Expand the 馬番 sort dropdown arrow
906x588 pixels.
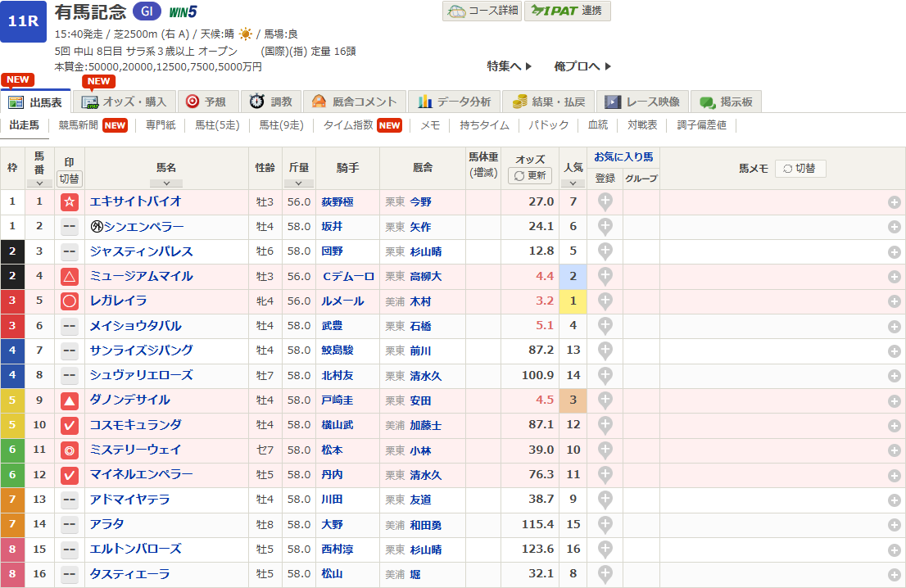(x=39, y=183)
